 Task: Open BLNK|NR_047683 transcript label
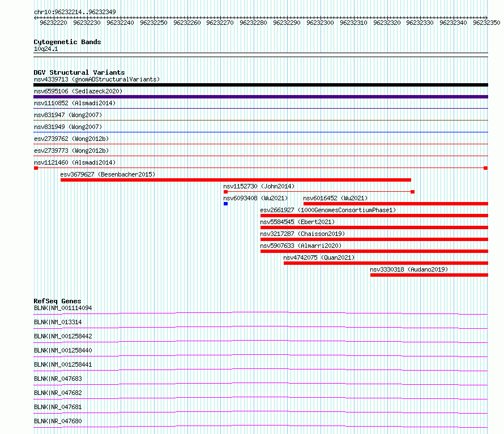[x=58, y=379]
